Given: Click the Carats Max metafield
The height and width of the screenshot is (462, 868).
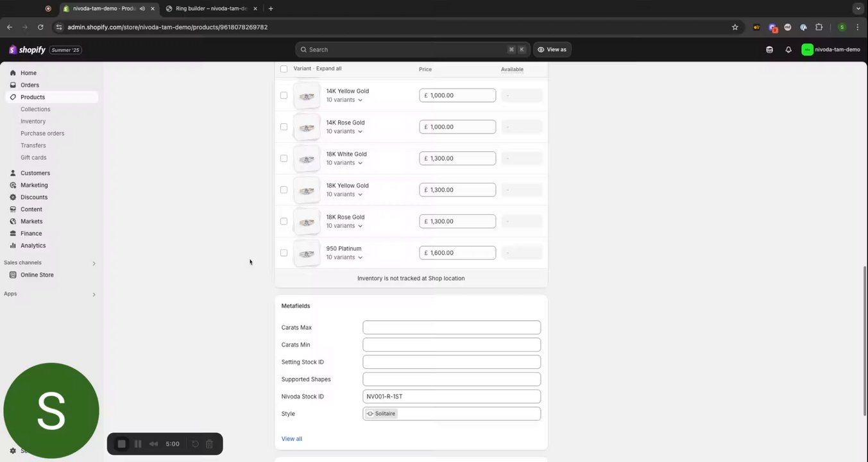Looking at the screenshot, I should (x=452, y=327).
